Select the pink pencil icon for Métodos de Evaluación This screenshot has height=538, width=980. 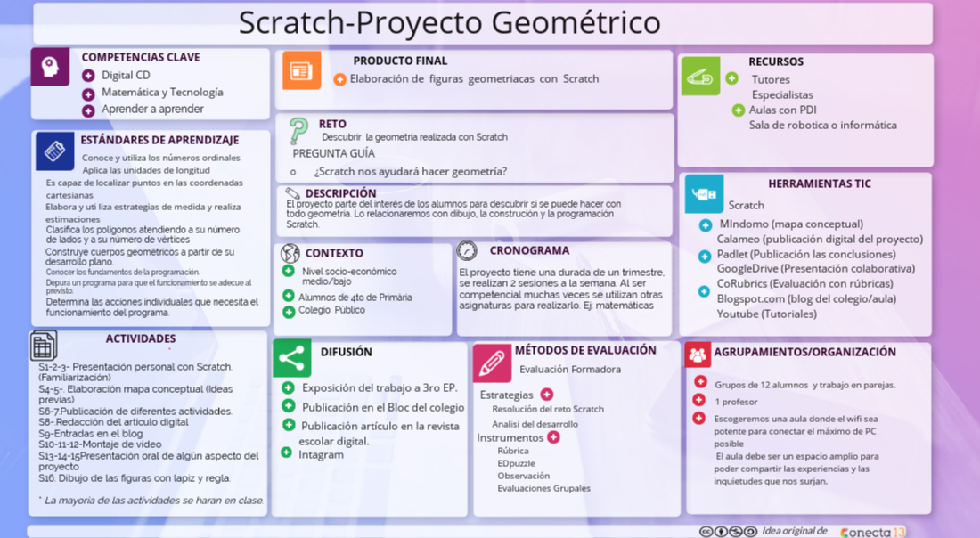point(492,362)
